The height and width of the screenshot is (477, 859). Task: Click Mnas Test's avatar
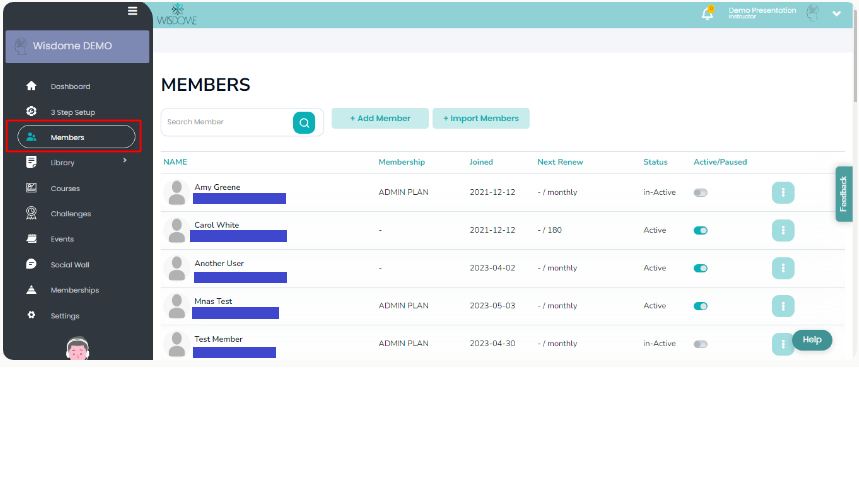click(176, 306)
